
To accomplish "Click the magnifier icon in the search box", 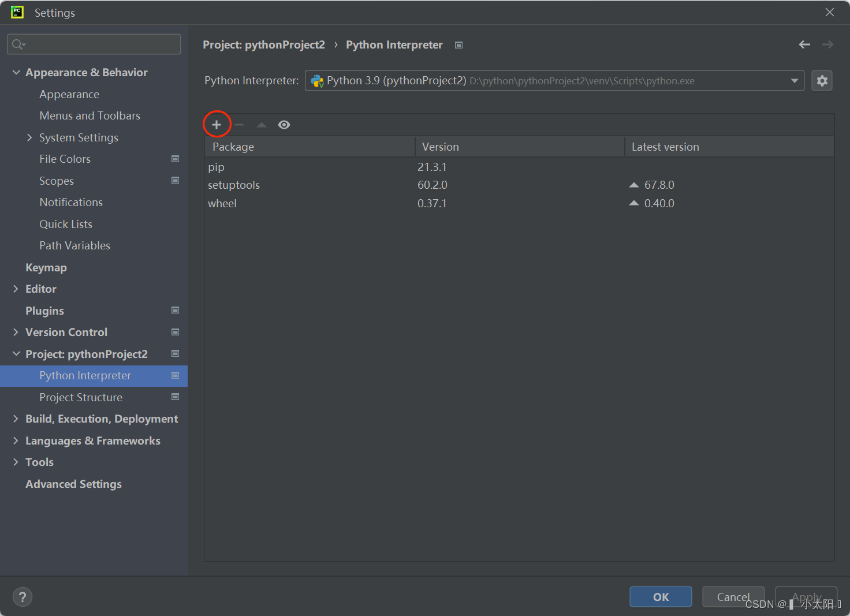I will point(17,44).
